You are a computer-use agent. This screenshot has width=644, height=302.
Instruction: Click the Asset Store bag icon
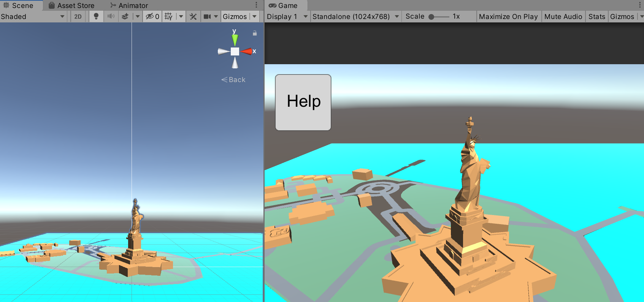(52, 5)
